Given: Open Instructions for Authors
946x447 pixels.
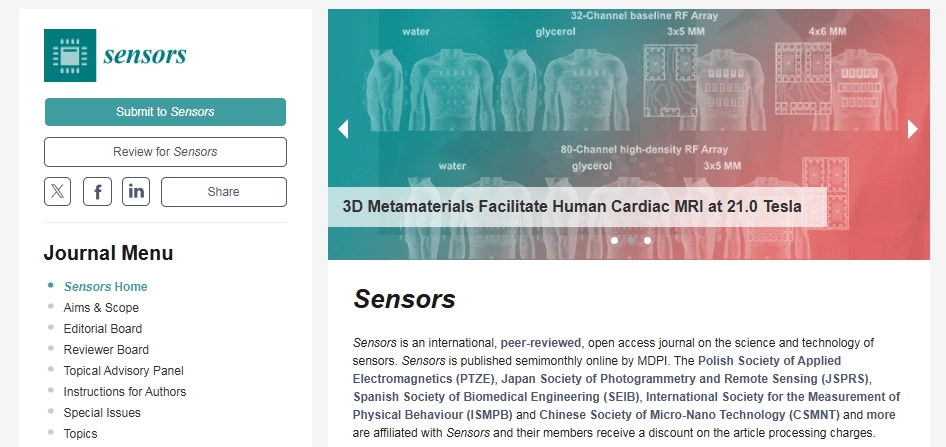Looking at the screenshot, I should [x=125, y=392].
